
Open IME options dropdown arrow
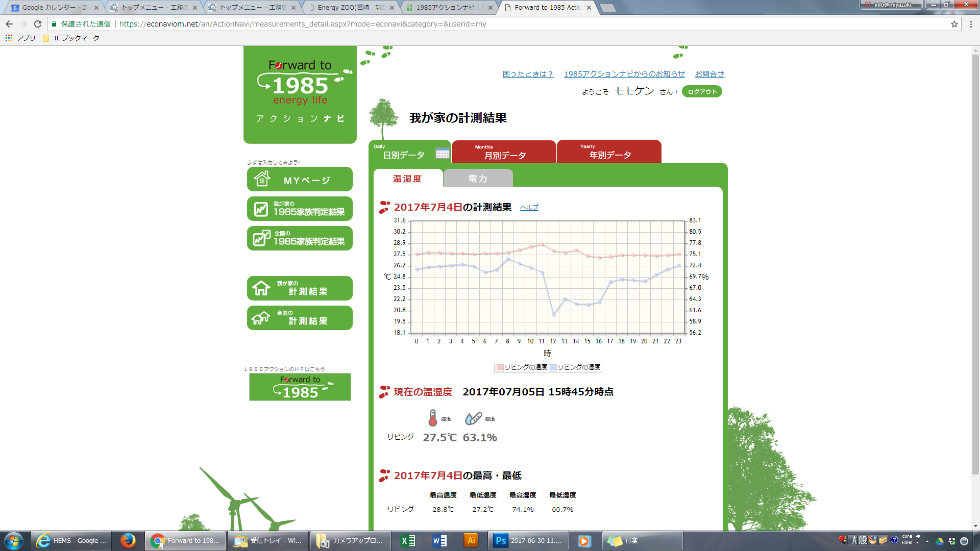tap(917, 543)
